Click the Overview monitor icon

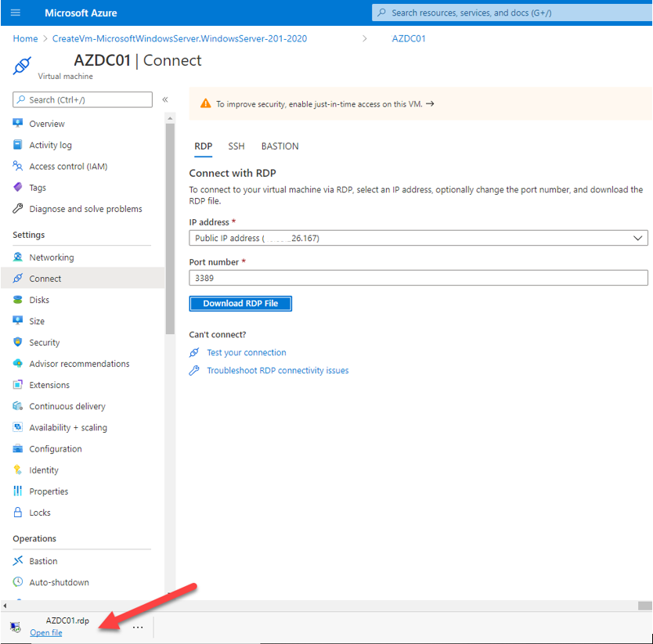click(17, 123)
